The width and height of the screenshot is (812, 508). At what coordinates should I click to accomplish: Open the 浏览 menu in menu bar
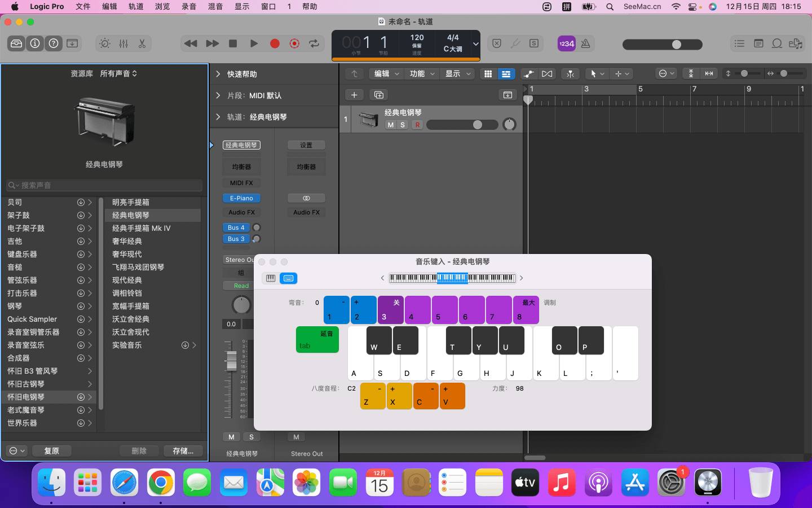[162, 7]
